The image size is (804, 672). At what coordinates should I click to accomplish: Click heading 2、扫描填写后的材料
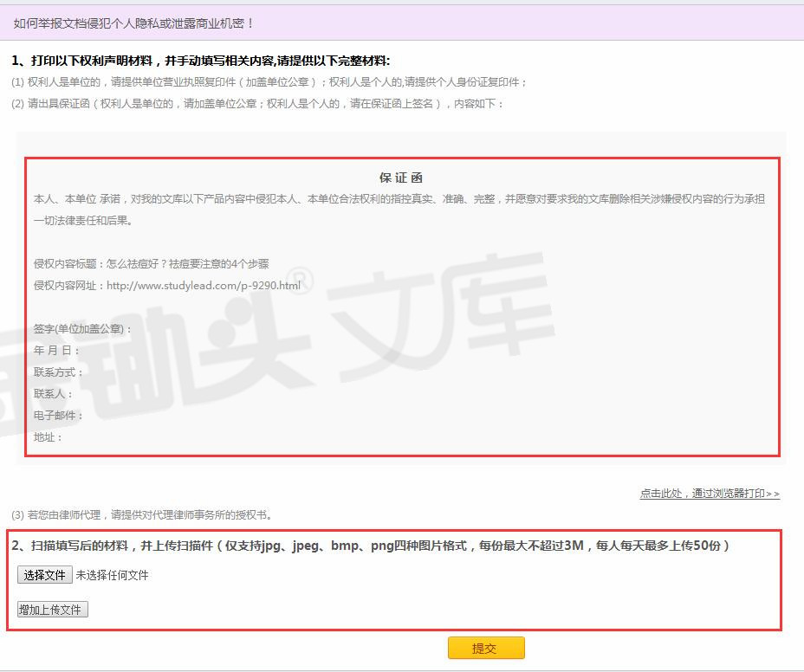point(371,546)
